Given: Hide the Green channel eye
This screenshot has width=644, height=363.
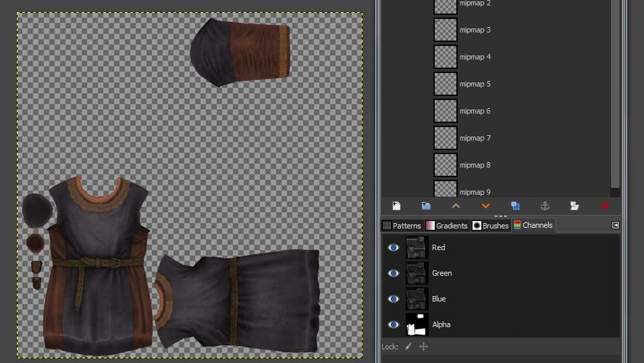Looking at the screenshot, I should click(x=393, y=273).
